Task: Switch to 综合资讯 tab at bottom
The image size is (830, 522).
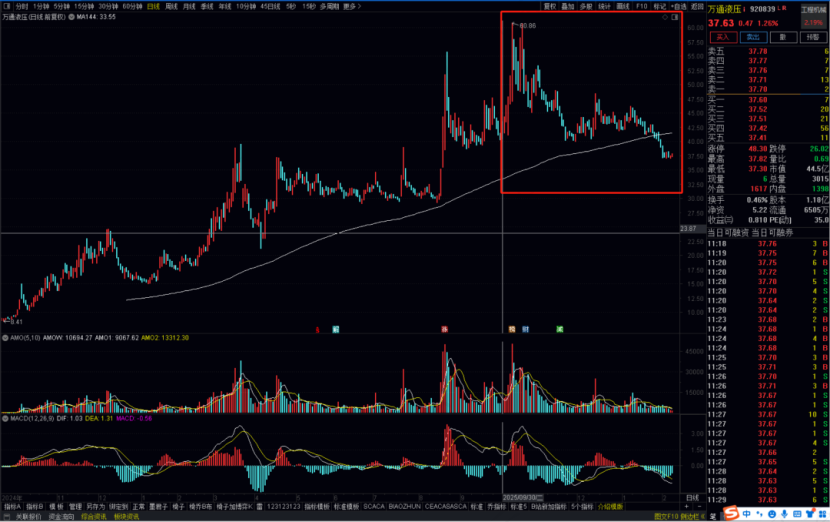Action: (x=94, y=517)
